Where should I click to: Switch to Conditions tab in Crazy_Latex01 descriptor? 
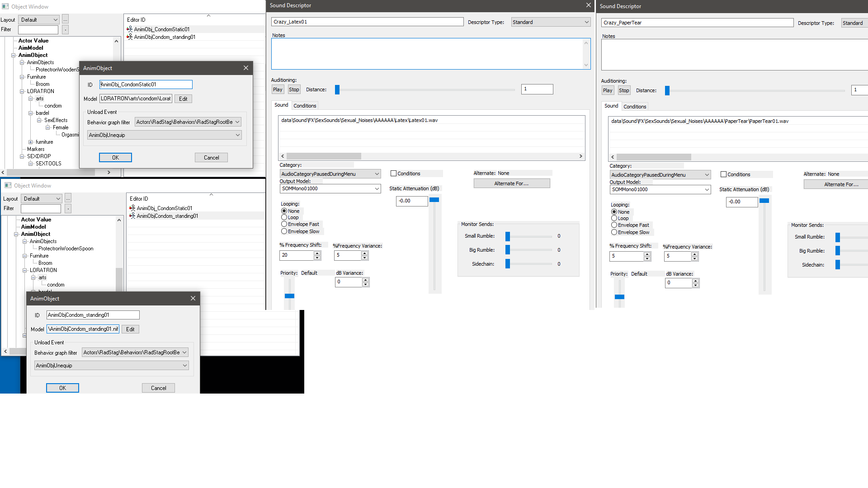click(x=305, y=106)
